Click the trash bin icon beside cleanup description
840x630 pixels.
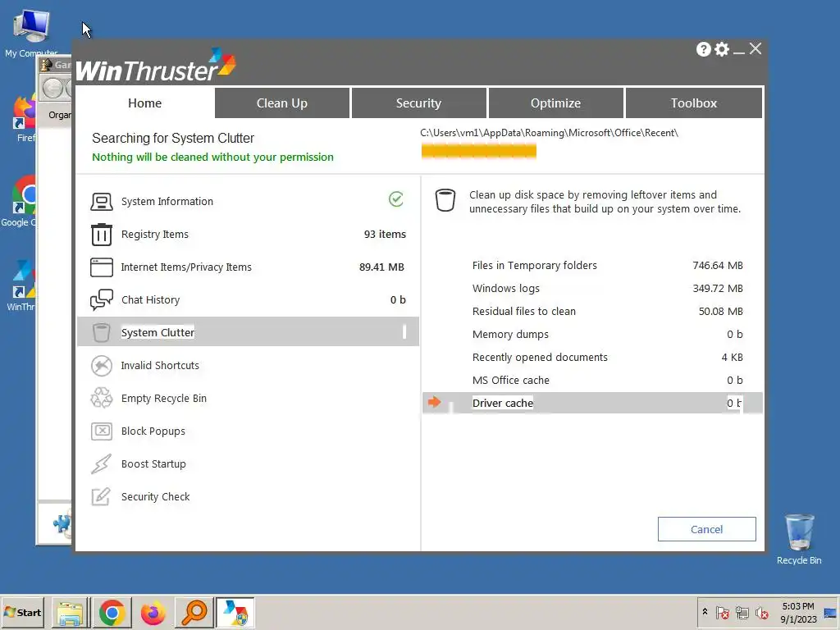click(445, 200)
